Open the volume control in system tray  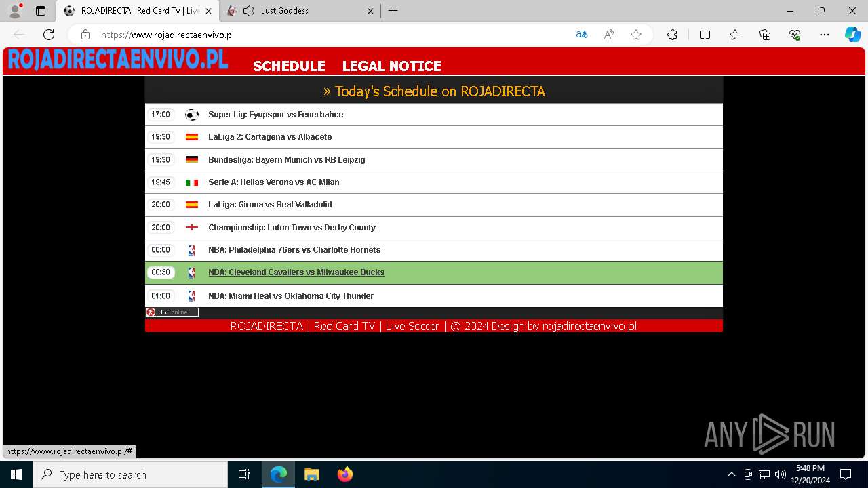tap(781, 474)
